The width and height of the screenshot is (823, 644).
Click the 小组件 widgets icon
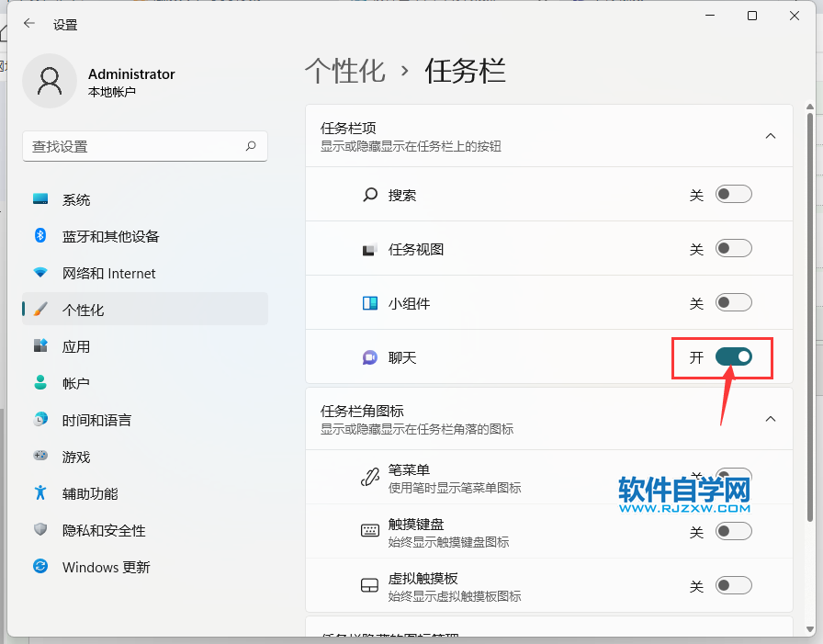click(369, 303)
